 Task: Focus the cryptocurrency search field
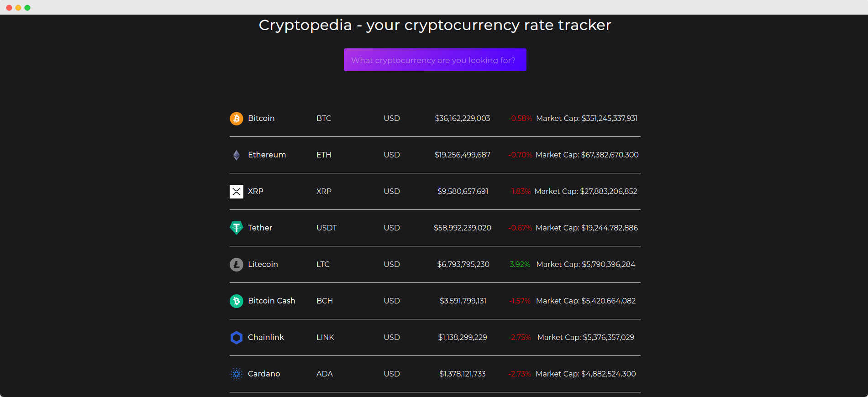[435, 60]
